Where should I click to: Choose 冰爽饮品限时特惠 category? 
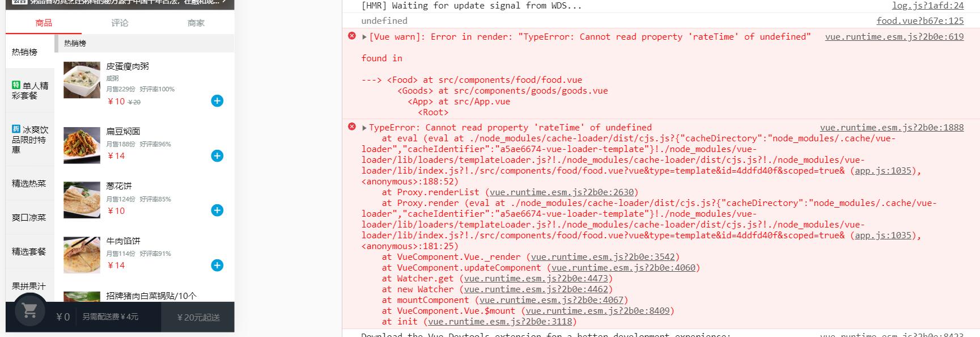30,139
